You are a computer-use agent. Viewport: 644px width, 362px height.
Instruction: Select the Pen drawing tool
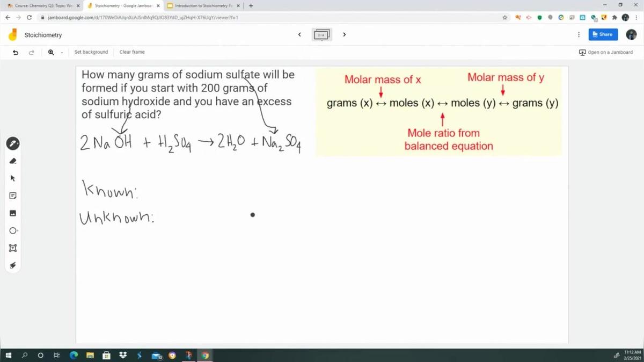(14, 143)
